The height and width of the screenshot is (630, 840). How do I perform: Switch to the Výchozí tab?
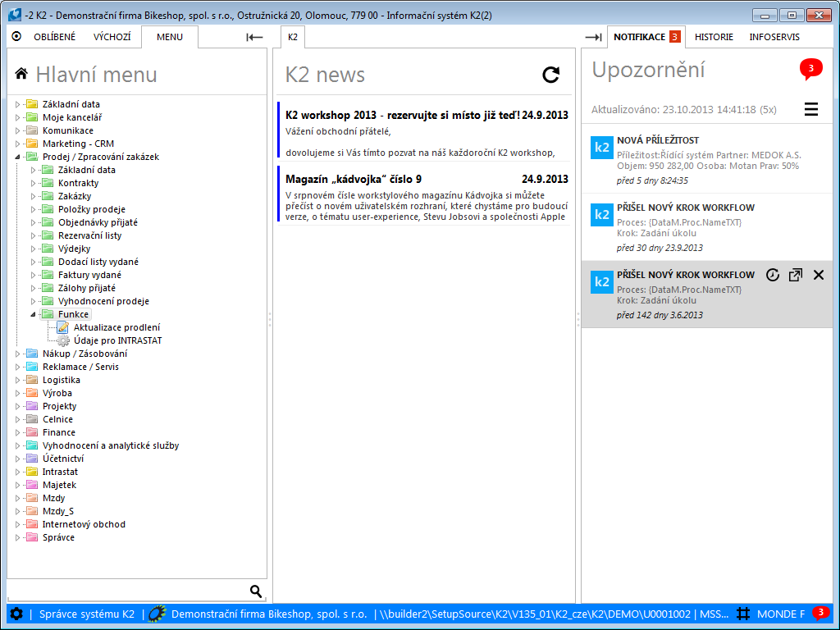click(x=112, y=37)
